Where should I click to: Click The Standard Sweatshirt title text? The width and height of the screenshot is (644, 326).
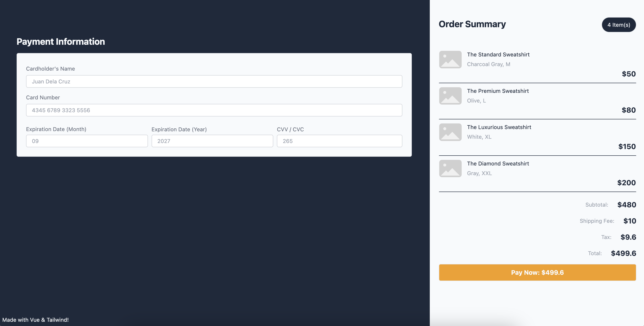point(498,54)
